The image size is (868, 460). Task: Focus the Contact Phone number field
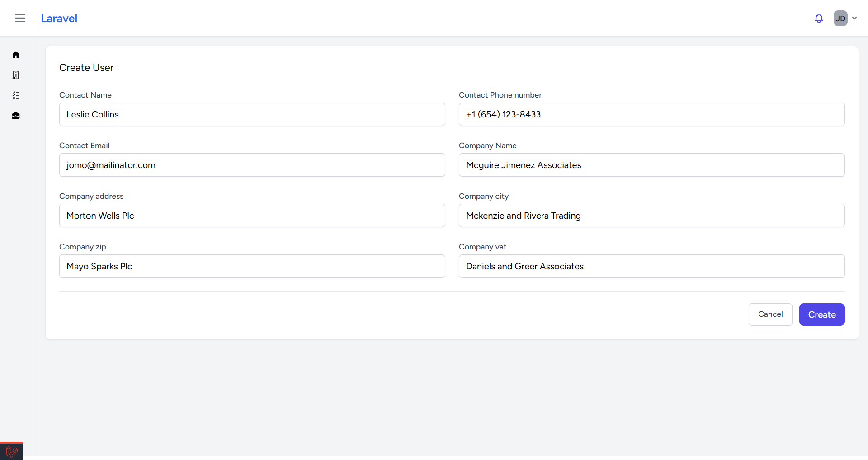point(652,114)
